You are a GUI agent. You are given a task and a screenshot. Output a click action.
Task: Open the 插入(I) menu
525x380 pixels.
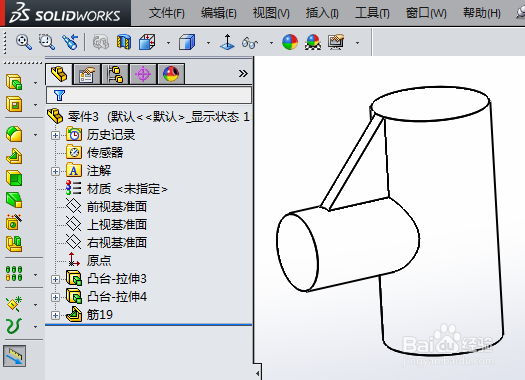tap(322, 13)
